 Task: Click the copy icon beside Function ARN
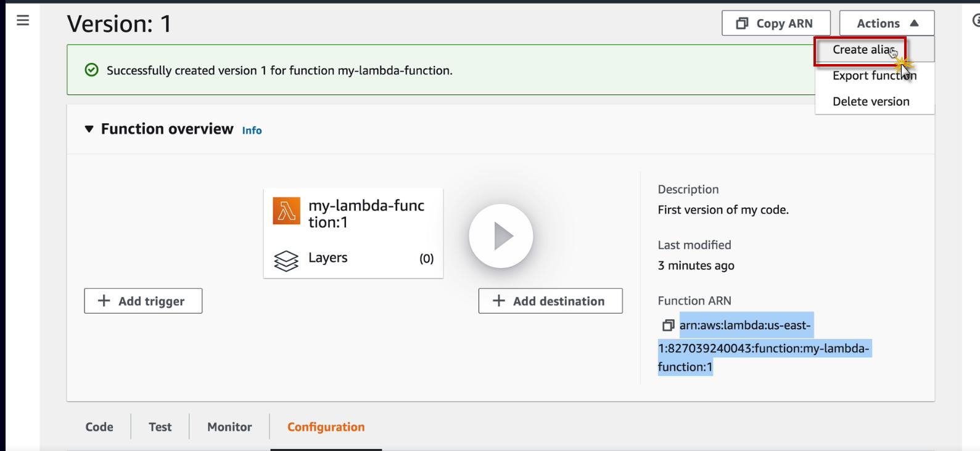pyautogui.click(x=668, y=325)
